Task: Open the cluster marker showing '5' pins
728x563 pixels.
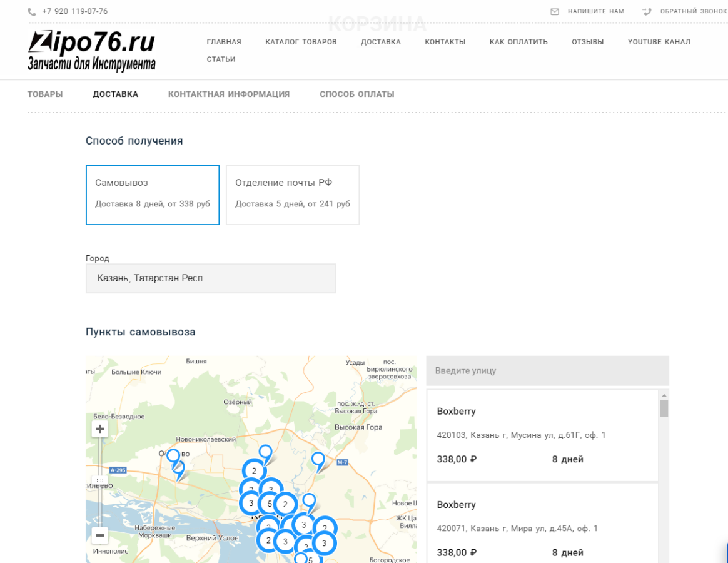Action: [x=269, y=502]
